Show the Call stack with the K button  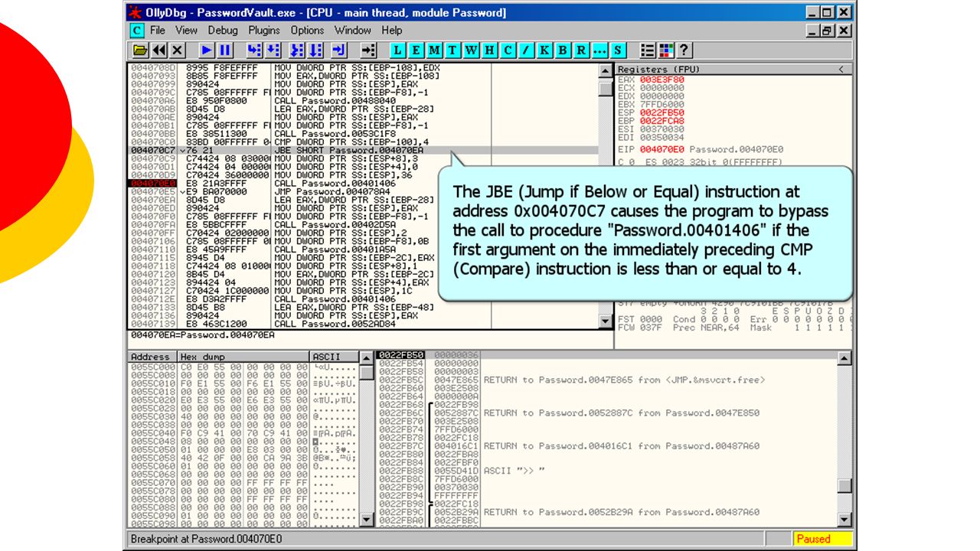tap(545, 51)
